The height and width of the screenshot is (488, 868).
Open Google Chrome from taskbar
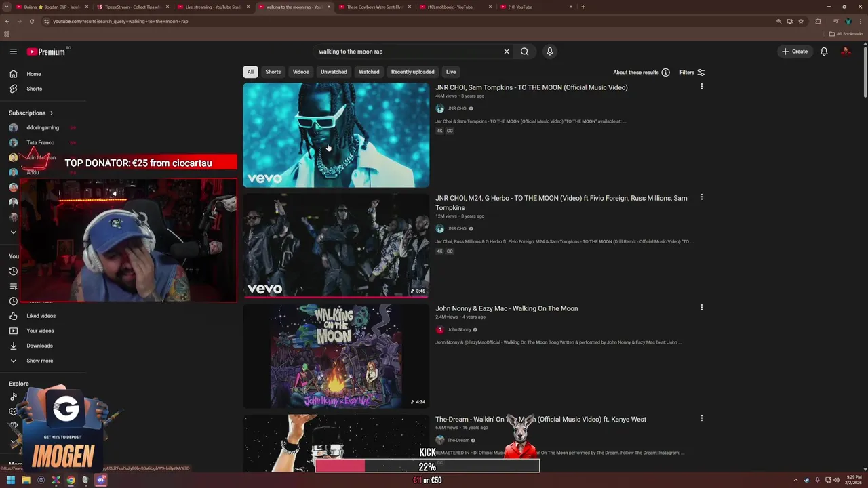71,481
